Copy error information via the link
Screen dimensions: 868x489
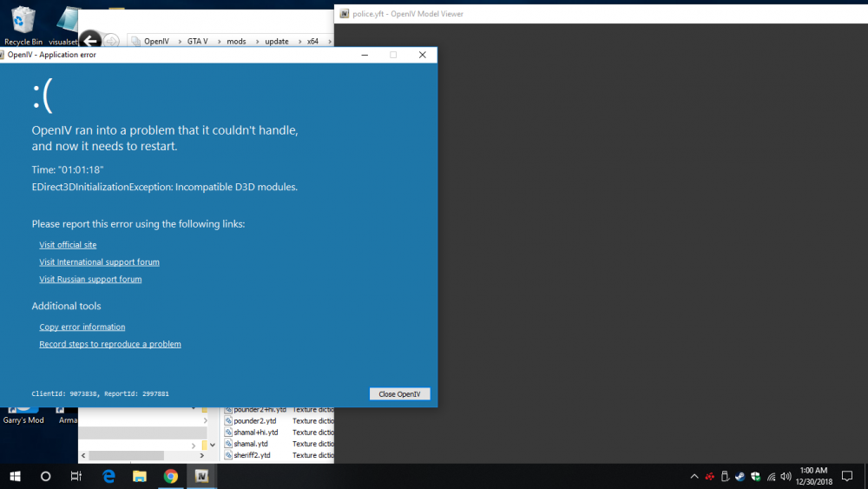tap(82, 327)
